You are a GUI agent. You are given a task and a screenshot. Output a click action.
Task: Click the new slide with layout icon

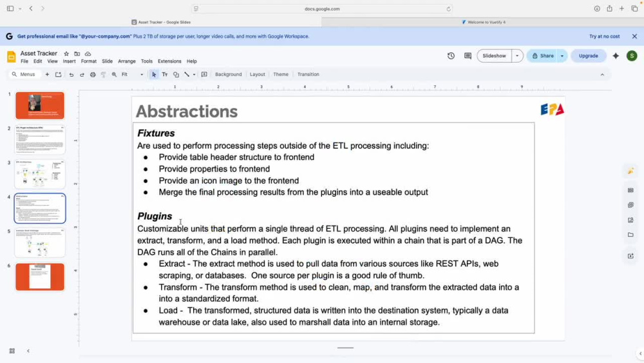(x=59, y=74)
